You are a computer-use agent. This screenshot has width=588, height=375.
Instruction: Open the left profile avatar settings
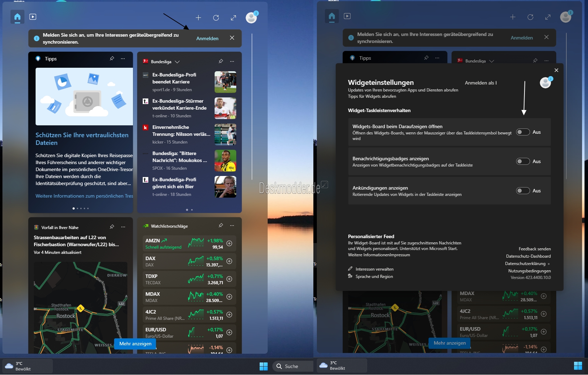[x=252, y=17]
